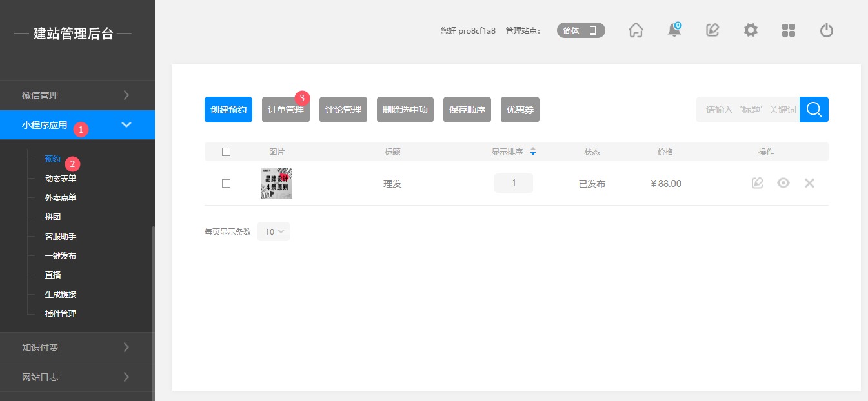Click the power logout icon
The height and width of the screenshot is (401, 868).
pyautogui.click(x=827, y=30)
